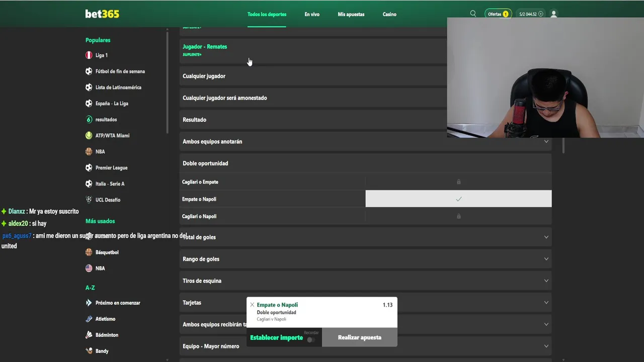Image resolution: width=644 pixels, height=362 pixels.
Task: Open Jugador - Remates section
Action: (313, 50)
